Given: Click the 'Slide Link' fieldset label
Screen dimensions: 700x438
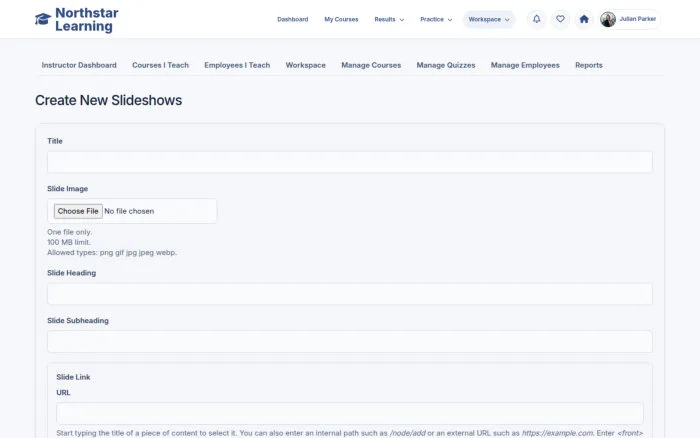Looking at the screenshot, I should pyautogui.click(x=73, y=377).
